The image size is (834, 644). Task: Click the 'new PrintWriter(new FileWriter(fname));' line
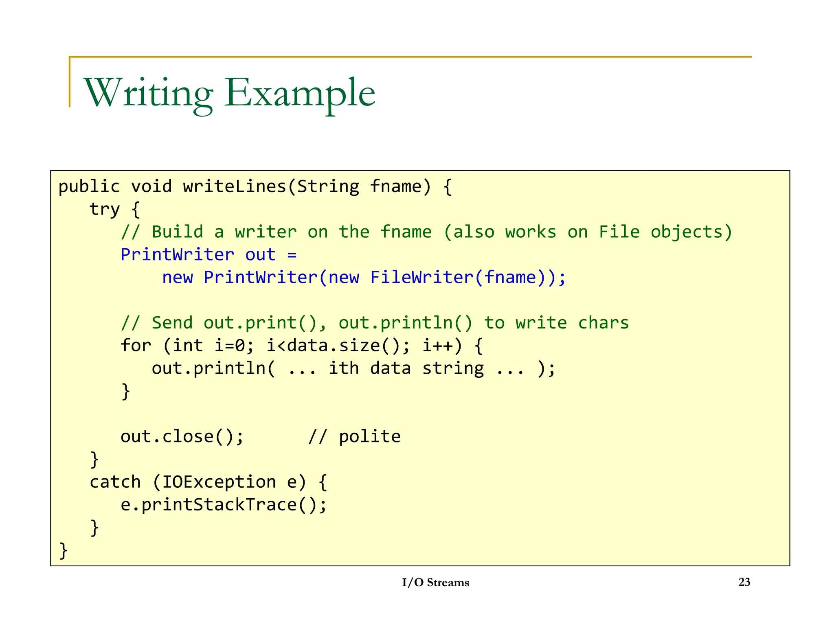[364, 278]
